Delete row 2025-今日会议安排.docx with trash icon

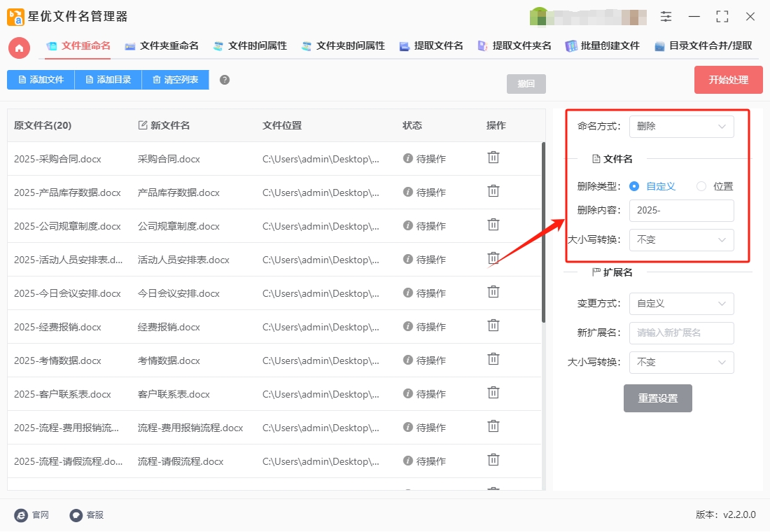point(493,293)
